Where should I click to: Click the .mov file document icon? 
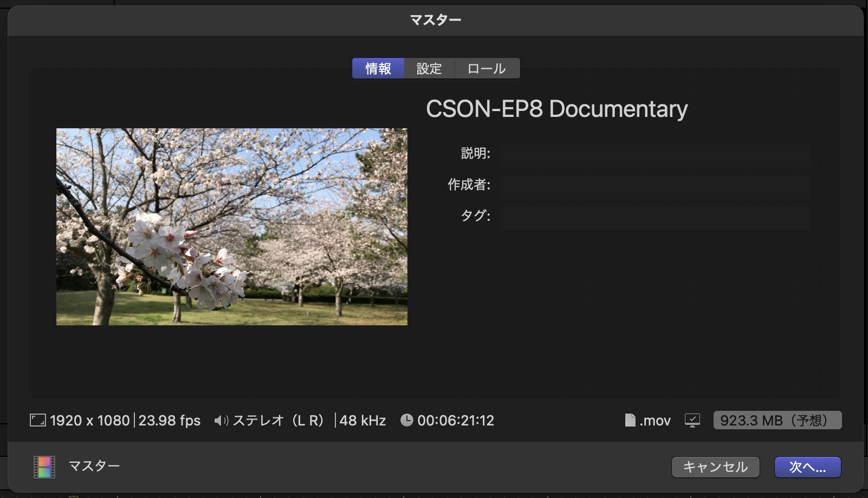coord(630,421)
